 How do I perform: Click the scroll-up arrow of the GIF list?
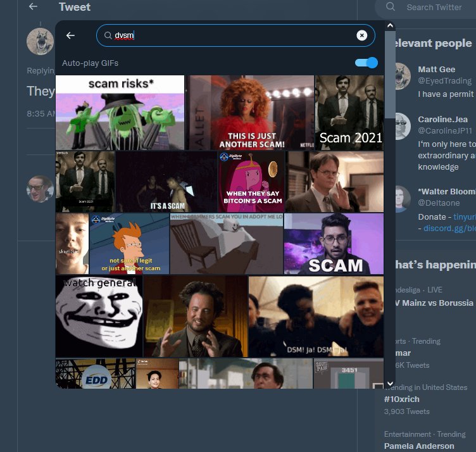click(390, 25)
